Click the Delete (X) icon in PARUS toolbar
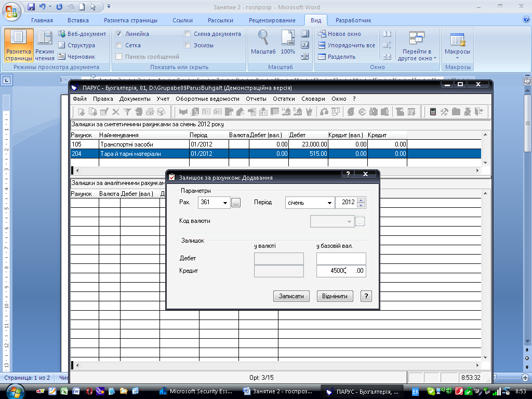This screenshot has width=532, height=399. tap(116, 112)
